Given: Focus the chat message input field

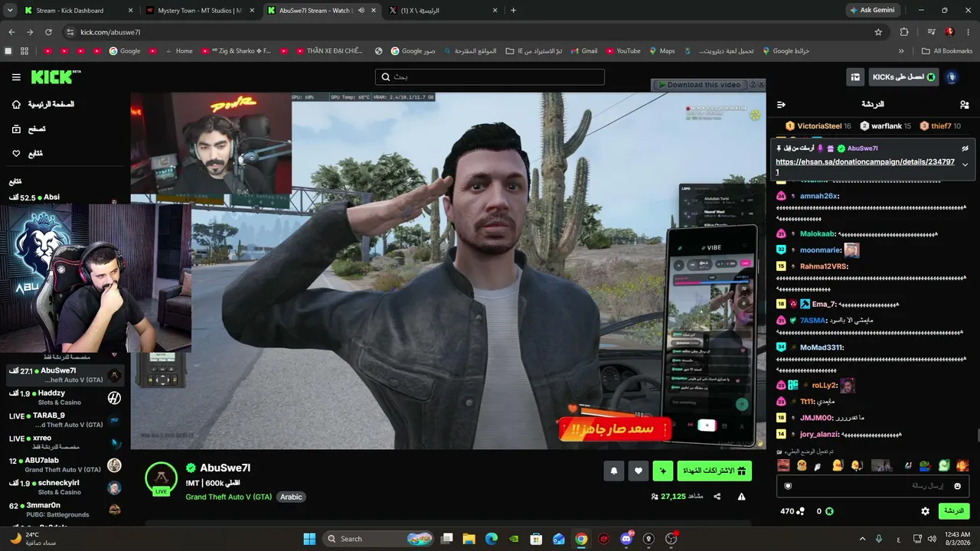Looking at the screenshot, I should pos(873,486).
